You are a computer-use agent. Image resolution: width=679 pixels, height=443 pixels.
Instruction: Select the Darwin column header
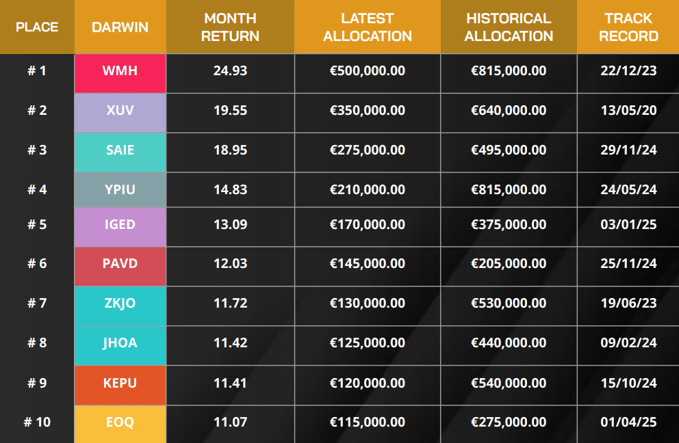(x=120, y=27)
